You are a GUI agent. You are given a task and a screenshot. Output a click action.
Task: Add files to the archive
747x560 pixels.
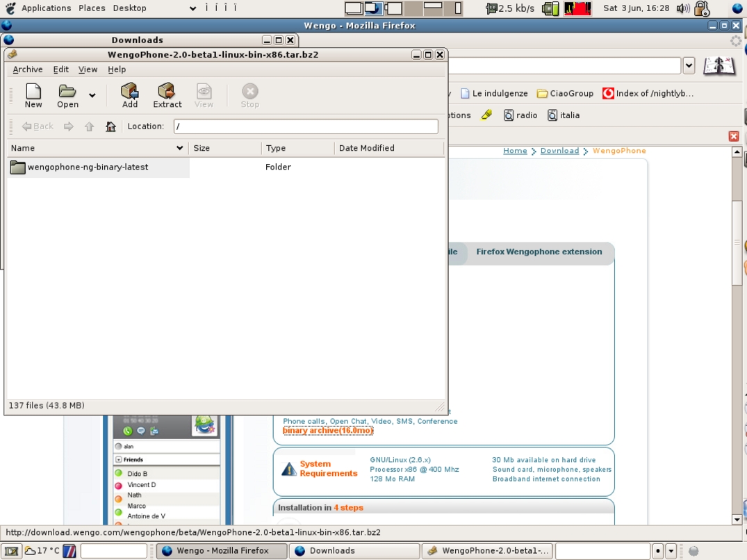(x=129, y=95)
